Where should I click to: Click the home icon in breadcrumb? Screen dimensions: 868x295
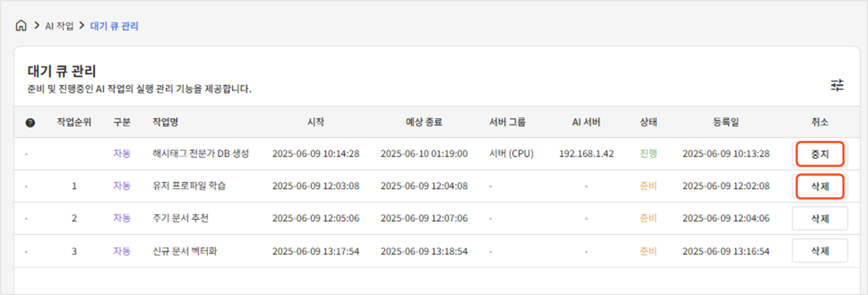coord(21,26)
